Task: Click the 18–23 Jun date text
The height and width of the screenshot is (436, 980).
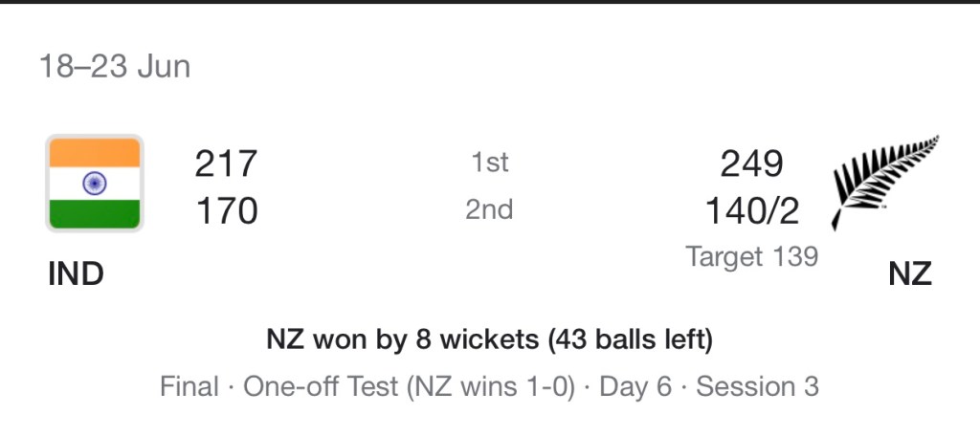Action: coord(114,67)
